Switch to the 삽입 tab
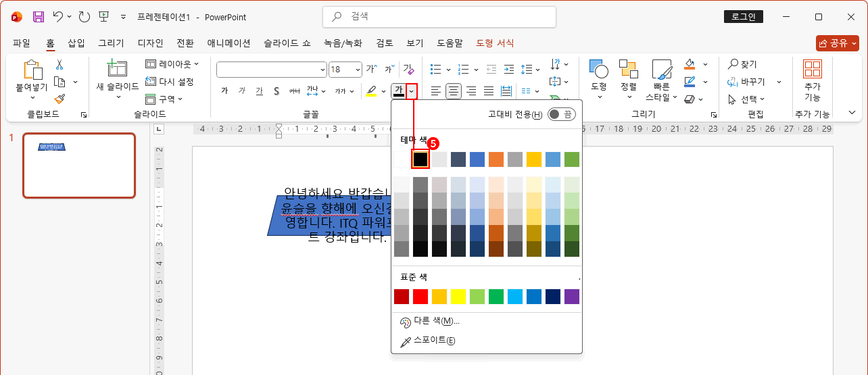 pos(76,43)
